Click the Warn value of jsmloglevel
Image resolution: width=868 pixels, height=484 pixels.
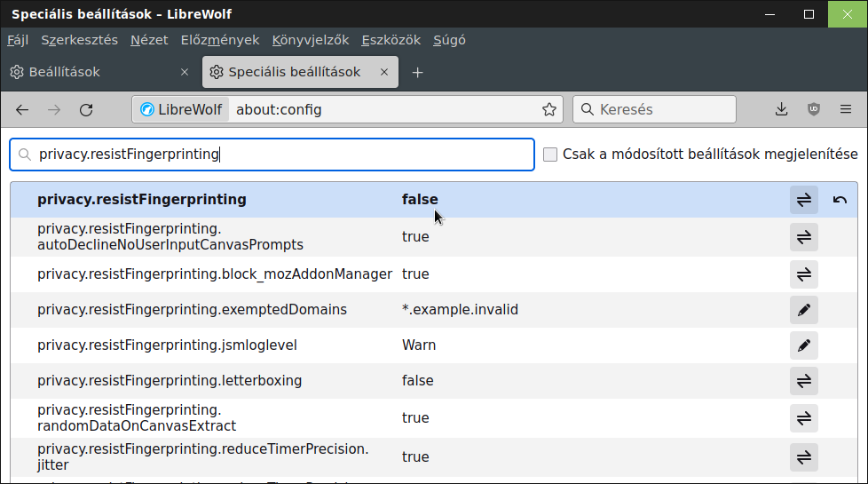click(x=419, y=345)
